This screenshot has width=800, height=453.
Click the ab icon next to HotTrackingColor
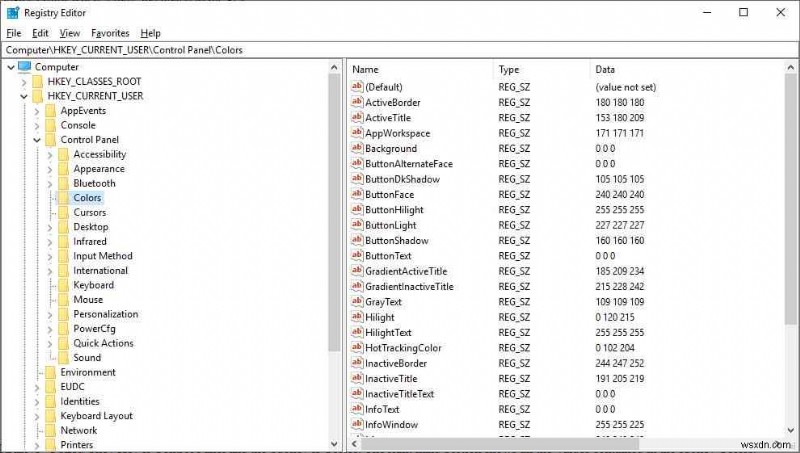coord(357,347)
